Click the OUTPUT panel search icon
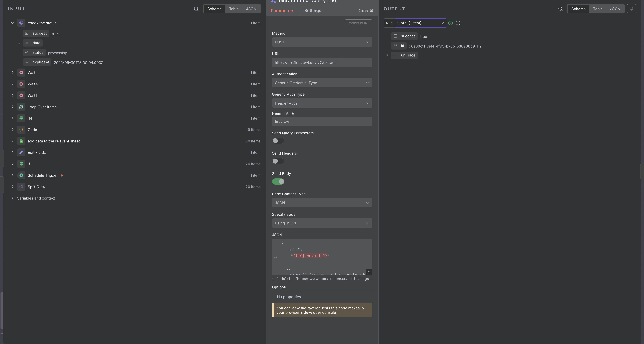The height and width of the screenshot is (344, 644). tap(560, 9)
